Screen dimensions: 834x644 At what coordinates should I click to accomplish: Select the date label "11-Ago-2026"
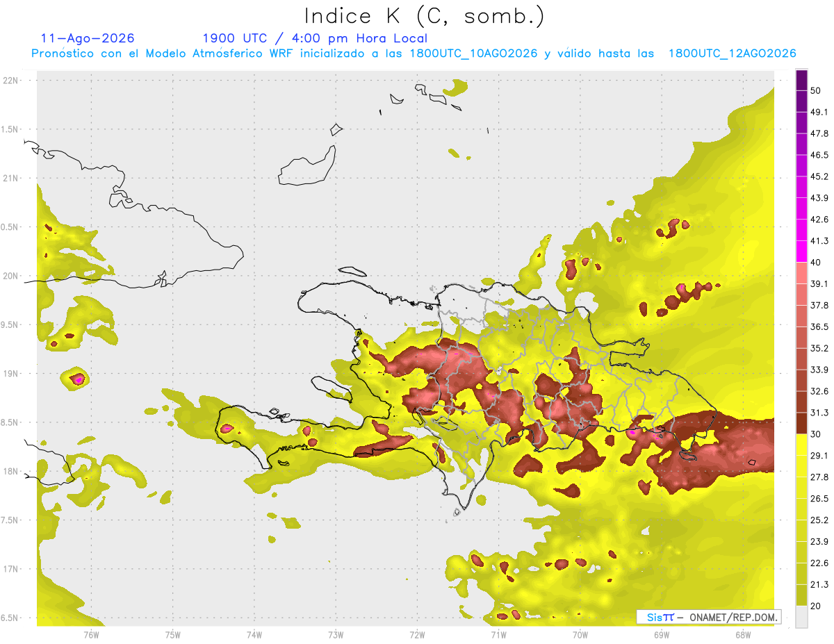(88, 38)
